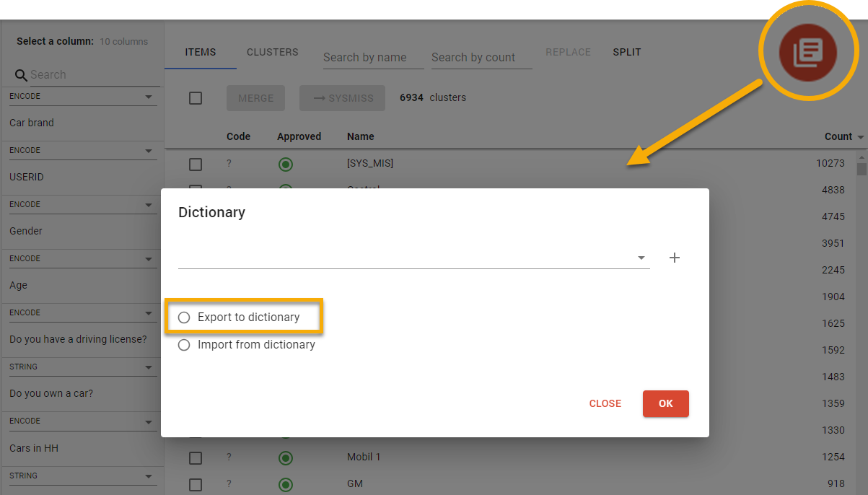Click green approved icon for Mobil 1 row
Viewport: 868px width, 495px height.
[286, 457]
